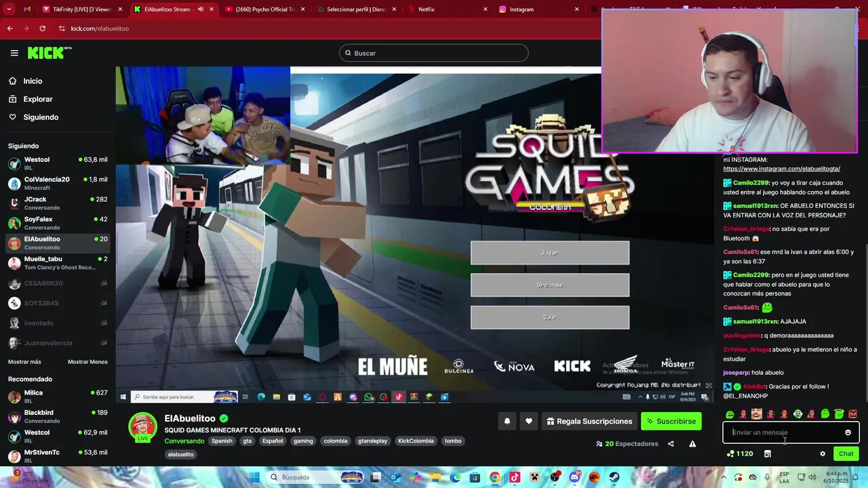Image resolution: width=868 pixels, height=488 pixels.
Task: Open offline imantado channel
Action: pos(58,323)
